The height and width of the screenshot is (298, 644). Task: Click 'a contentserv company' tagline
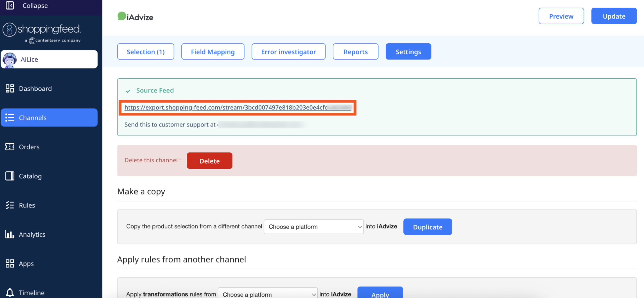[53, 40]
